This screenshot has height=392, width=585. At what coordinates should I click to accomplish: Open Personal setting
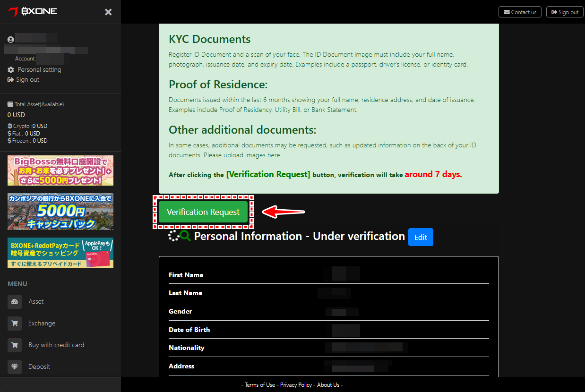coord(39,69)
